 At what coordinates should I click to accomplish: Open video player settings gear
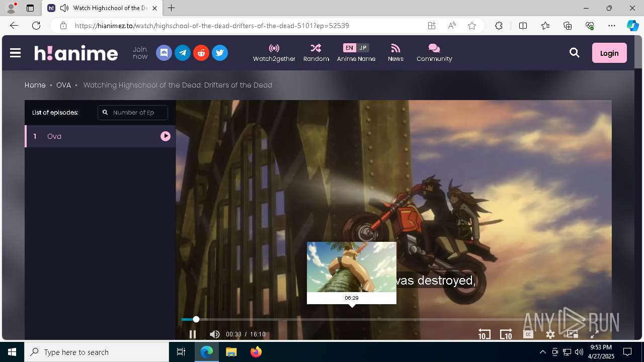click(x=550, y=334)
